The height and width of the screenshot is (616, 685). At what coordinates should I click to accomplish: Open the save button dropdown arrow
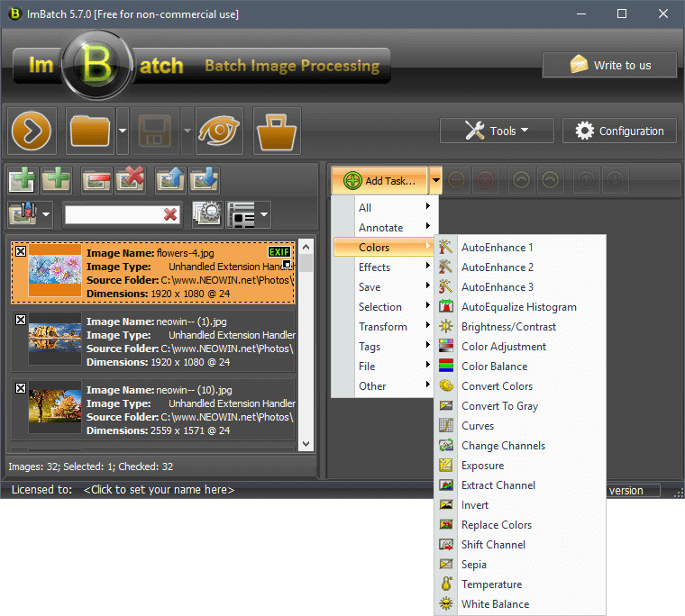point(187,131)
